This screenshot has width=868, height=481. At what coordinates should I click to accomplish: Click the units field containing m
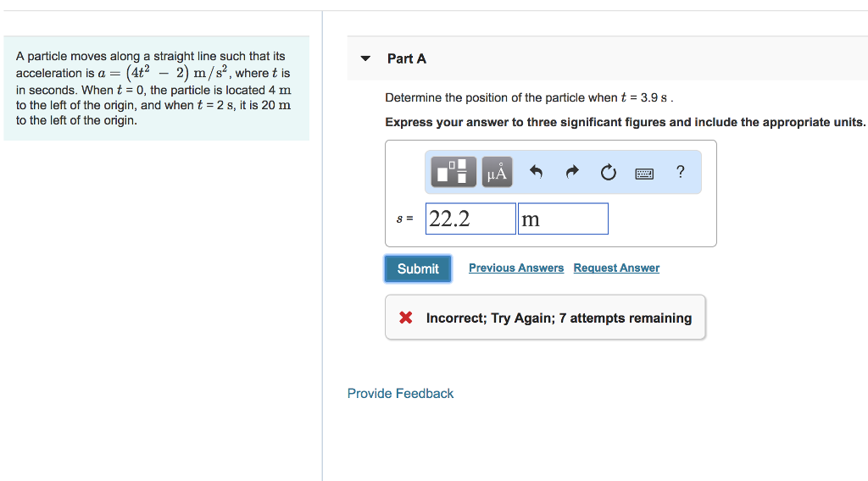coord(563,218)
